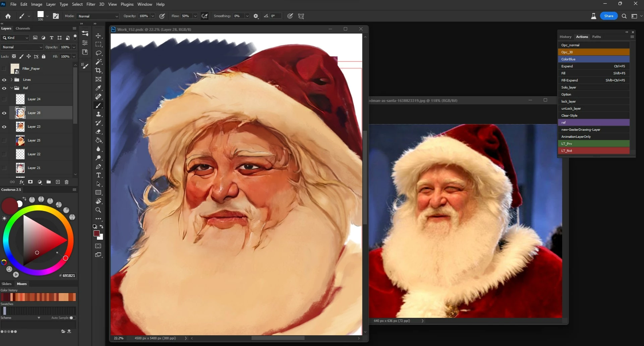Screen dimensions: 644x346
Task: Select the Path Selection tool
Action: (98, 184)
